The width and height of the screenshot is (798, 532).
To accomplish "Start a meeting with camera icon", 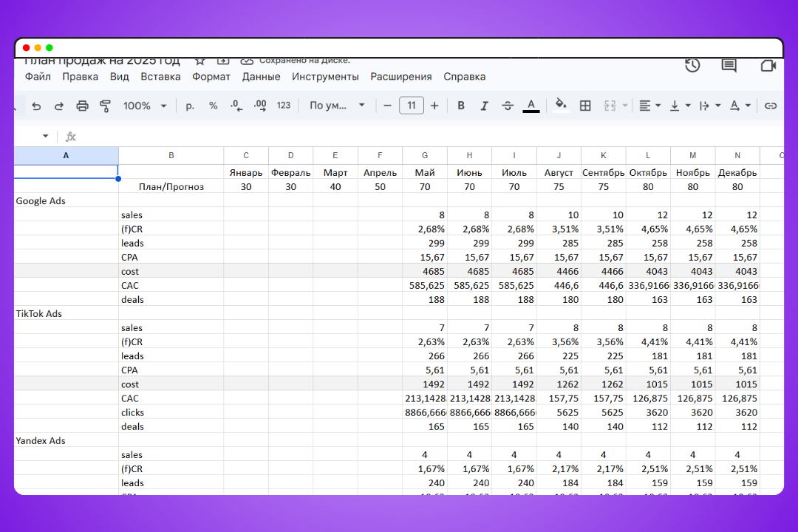I will click(x=768, y=66).
